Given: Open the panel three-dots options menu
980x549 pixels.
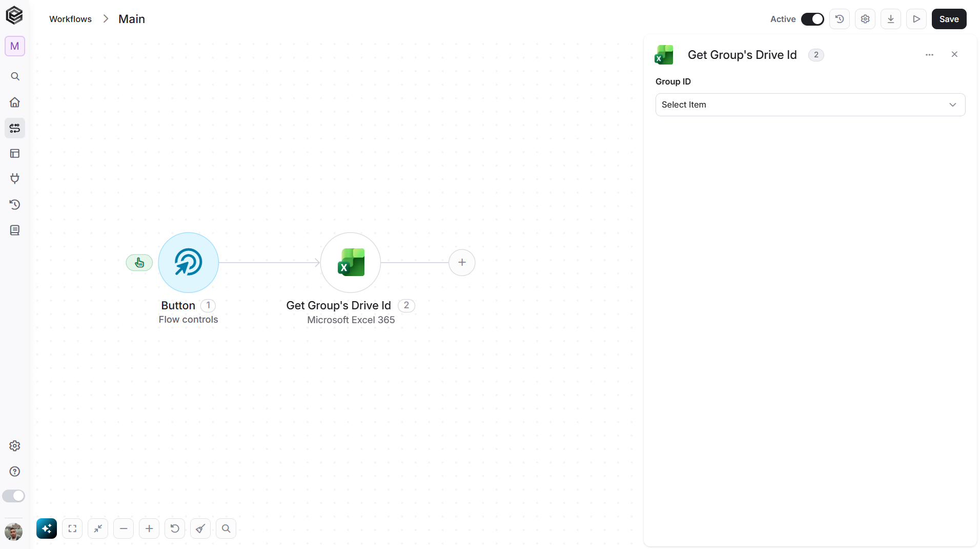Looking at the screenshot, I should tap(929, 55).
